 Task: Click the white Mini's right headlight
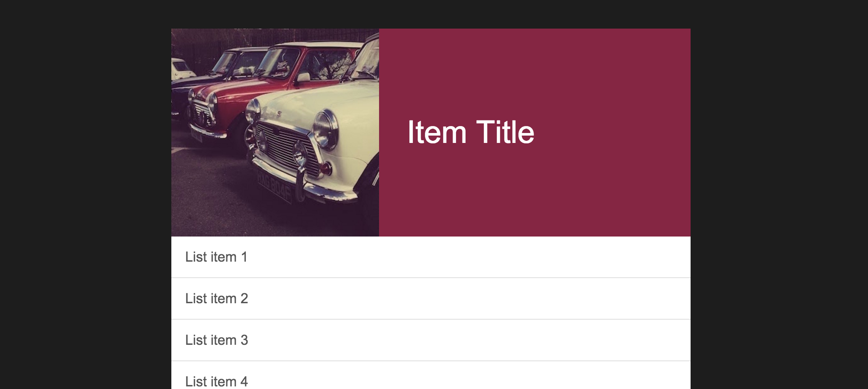pos(326,129)
